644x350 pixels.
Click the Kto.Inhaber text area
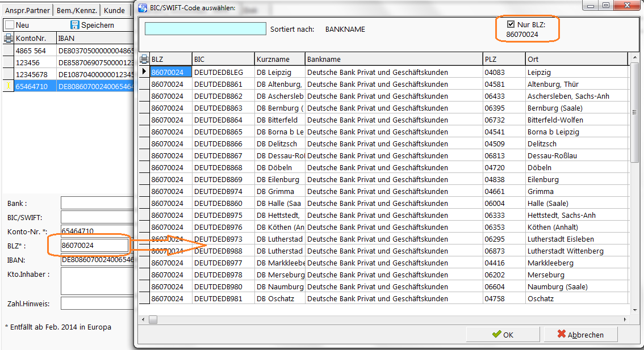tap(97, 281)
